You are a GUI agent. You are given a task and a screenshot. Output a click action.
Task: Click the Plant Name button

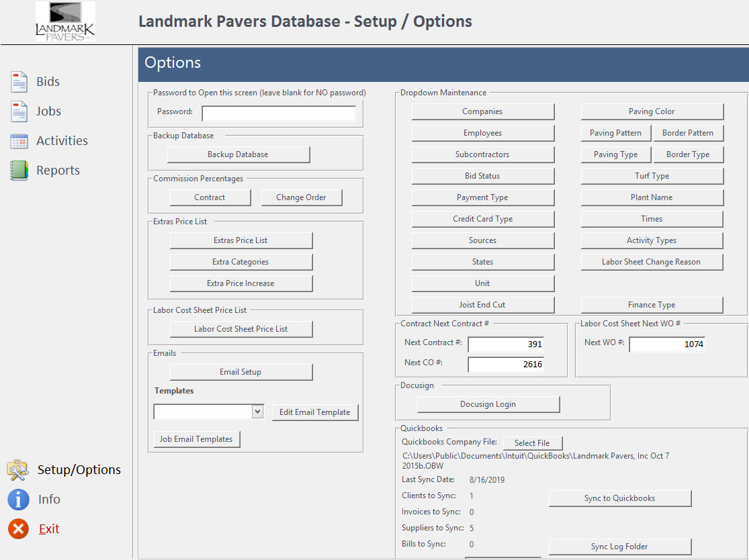click(652, 197)
